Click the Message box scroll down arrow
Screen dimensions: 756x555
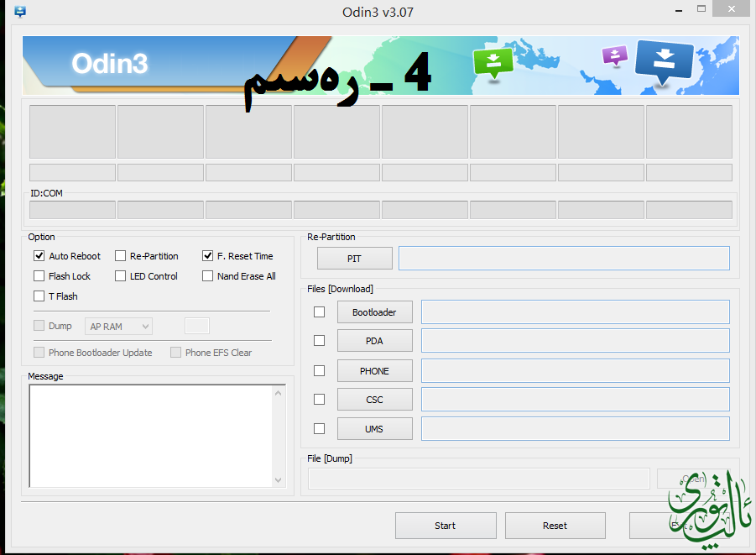[279, 479]
